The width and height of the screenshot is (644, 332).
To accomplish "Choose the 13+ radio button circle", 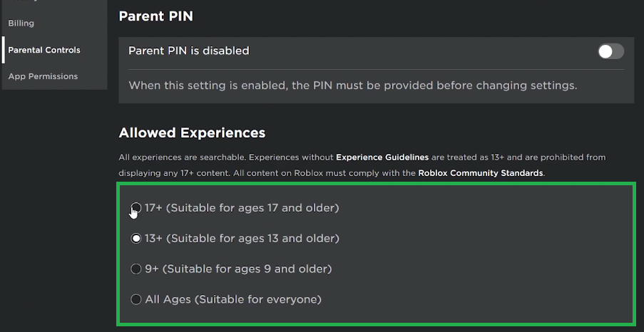I will point(136,239).
